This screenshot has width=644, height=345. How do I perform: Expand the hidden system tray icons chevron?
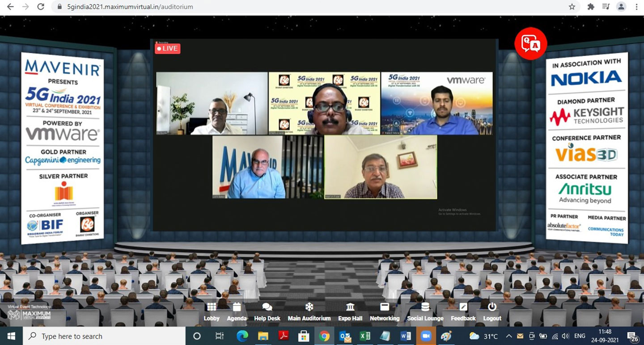pyautogui.click(x=509, y=336)
